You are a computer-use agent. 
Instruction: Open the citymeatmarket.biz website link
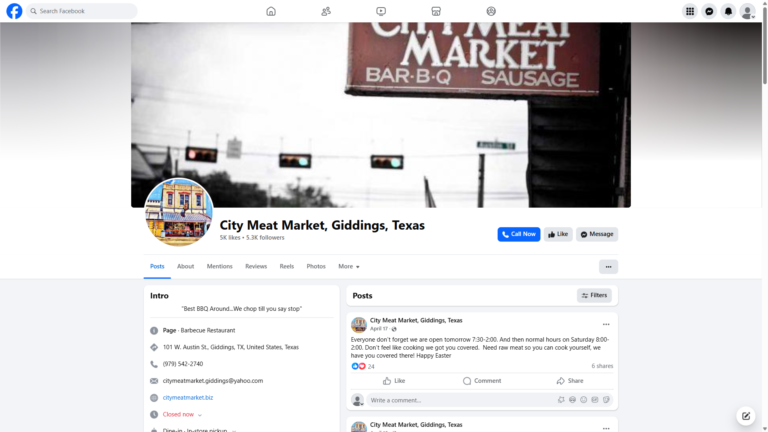click(x=188, y=398)
